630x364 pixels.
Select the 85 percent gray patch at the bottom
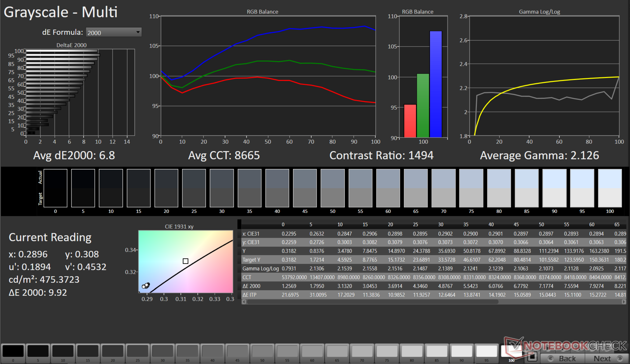pyautogui.click(x=437, y=353)
